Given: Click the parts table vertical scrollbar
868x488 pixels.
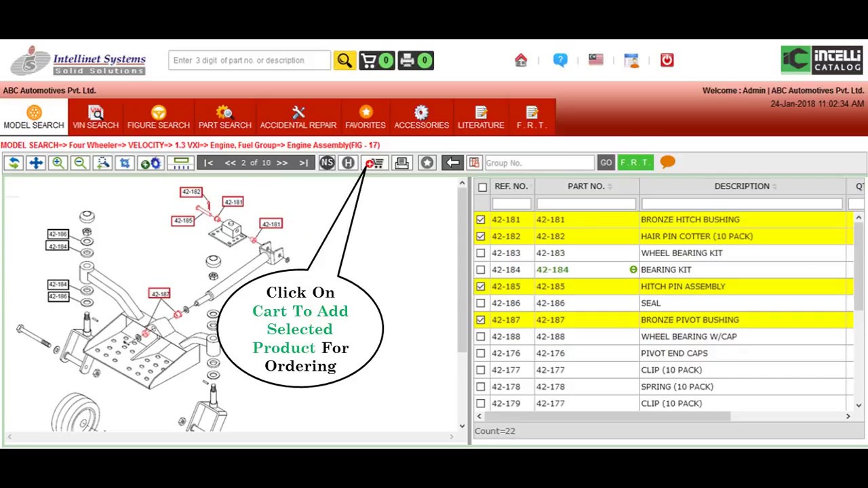Looking at the screenshot, I should pyautogui.click(x=859, y=266).
